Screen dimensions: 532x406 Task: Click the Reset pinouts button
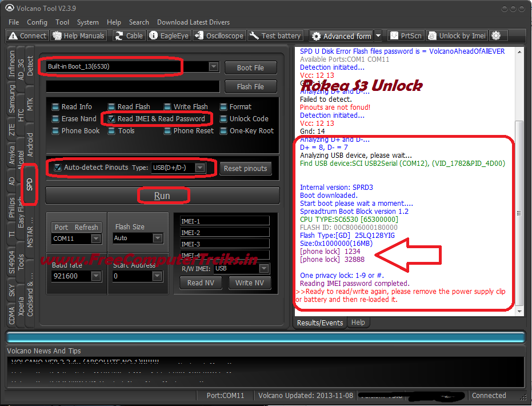click(x=245, y=168)
